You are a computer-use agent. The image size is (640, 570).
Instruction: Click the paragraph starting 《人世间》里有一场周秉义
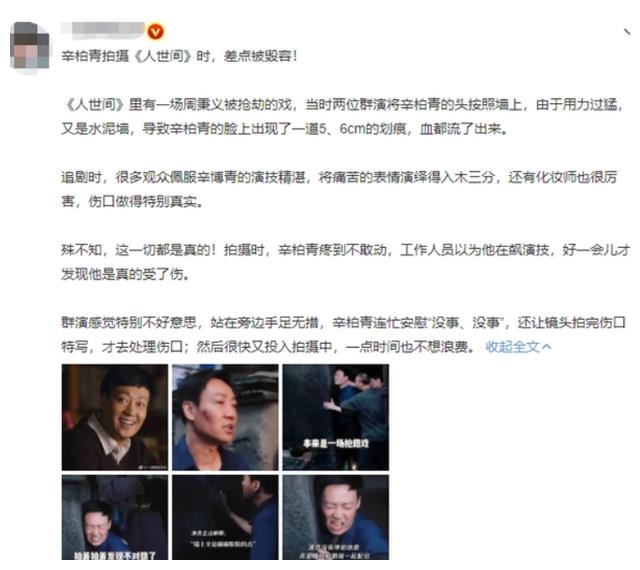343,117
